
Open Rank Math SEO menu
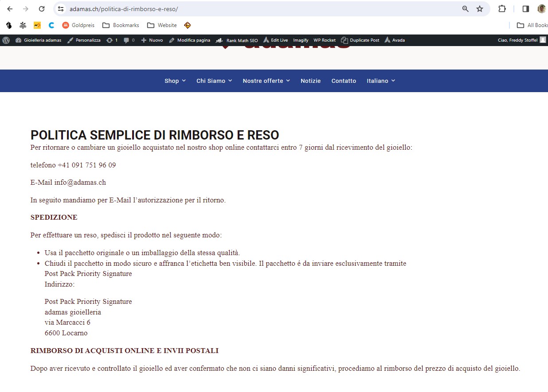[237, 40]
